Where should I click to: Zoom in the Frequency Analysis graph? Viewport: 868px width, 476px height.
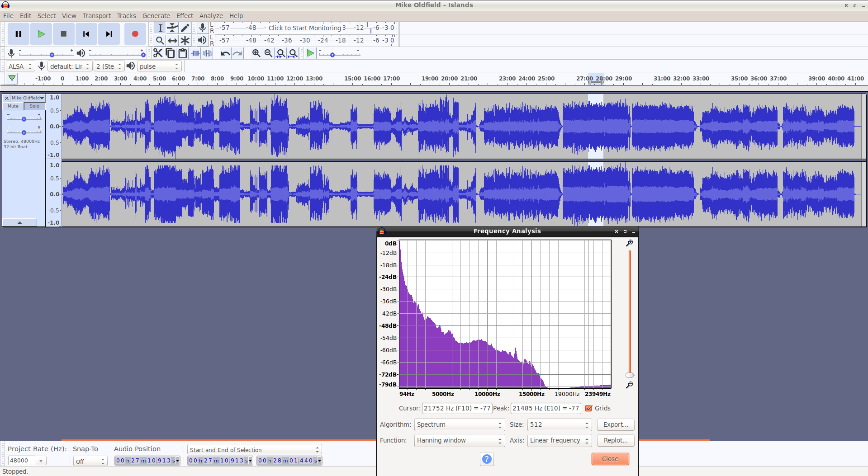[629, 243]
